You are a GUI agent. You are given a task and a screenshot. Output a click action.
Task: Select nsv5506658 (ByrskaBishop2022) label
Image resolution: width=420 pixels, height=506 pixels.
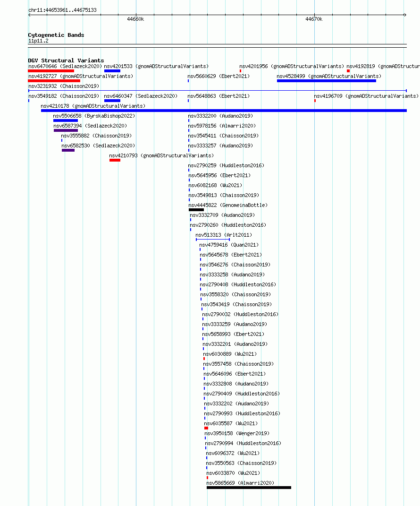94,116
